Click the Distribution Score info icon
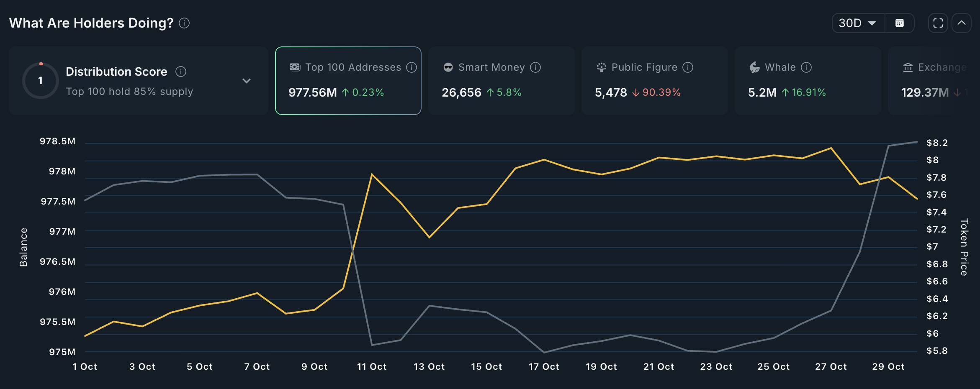Screen dimensions: 980x389 (180, 72)
